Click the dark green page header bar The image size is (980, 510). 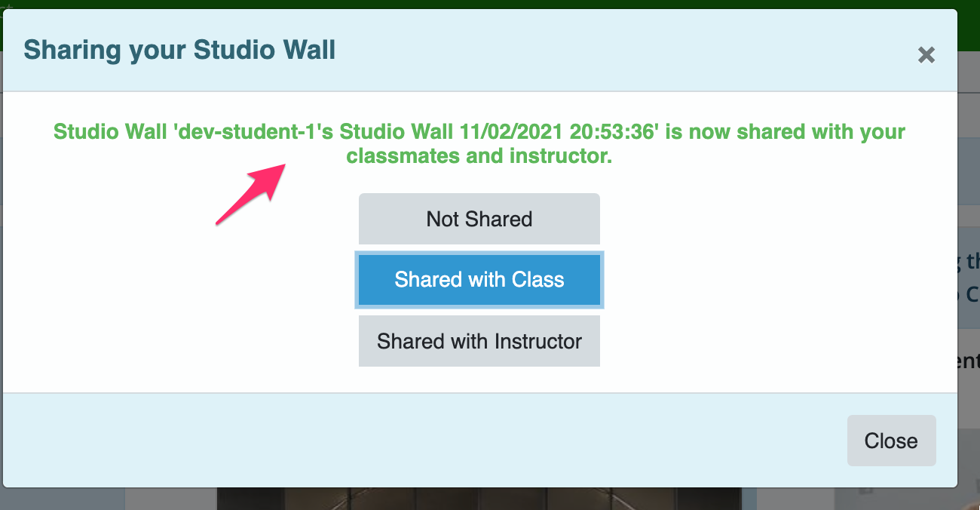point(490,5)
